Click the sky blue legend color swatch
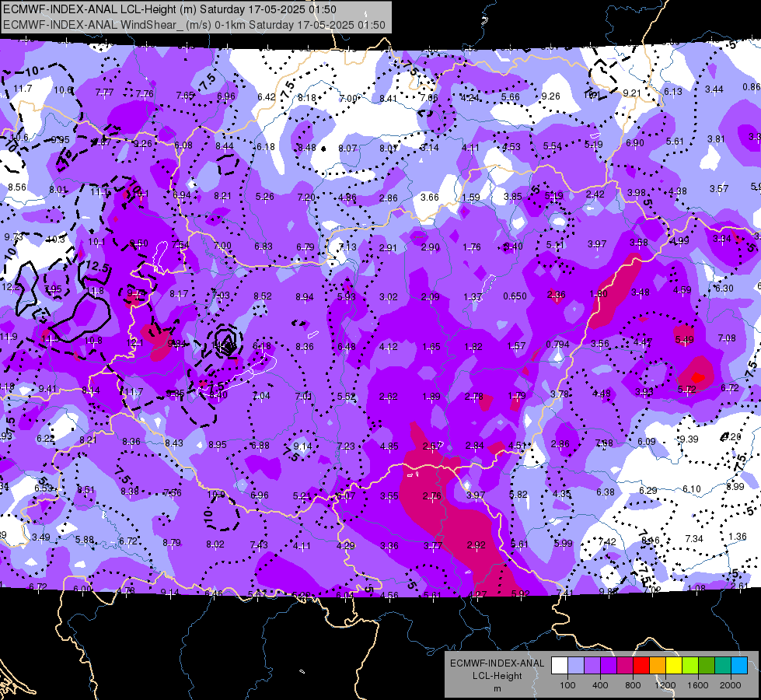This screenshot has width=761, height=700. click(739, 665)
